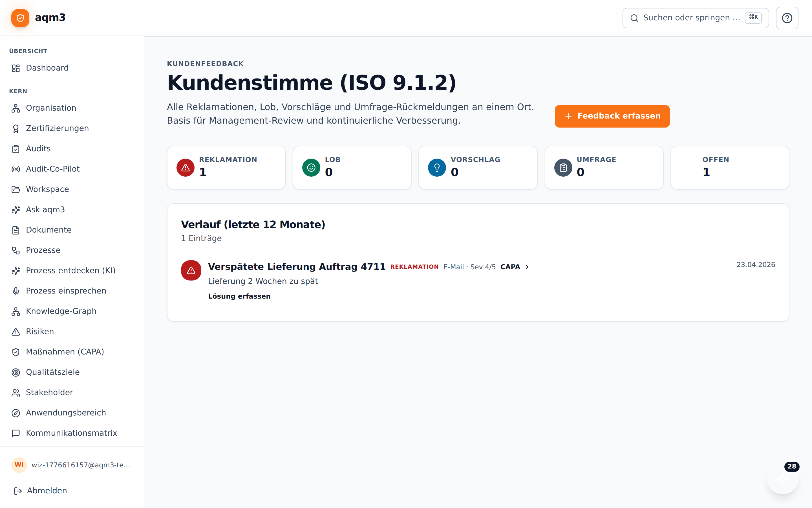
Task: Click the Reklamation count card
Action: coord(226,168)
